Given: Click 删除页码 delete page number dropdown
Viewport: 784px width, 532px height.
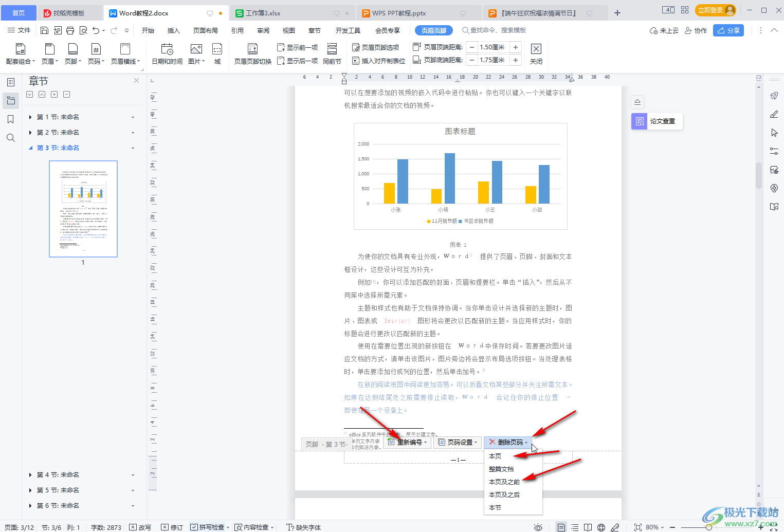Looking at the screenshot, I should coord(508,442).
